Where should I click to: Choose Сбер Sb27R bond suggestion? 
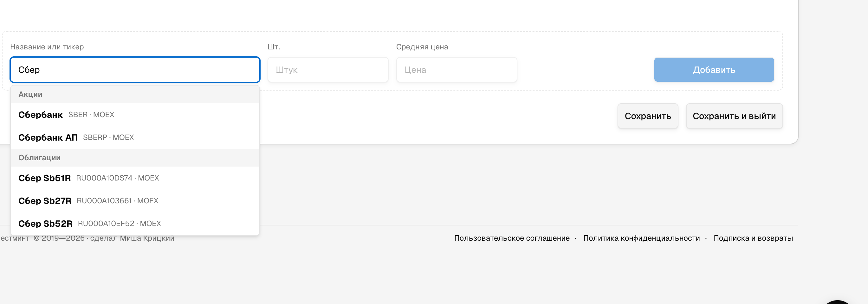[135, 201]
